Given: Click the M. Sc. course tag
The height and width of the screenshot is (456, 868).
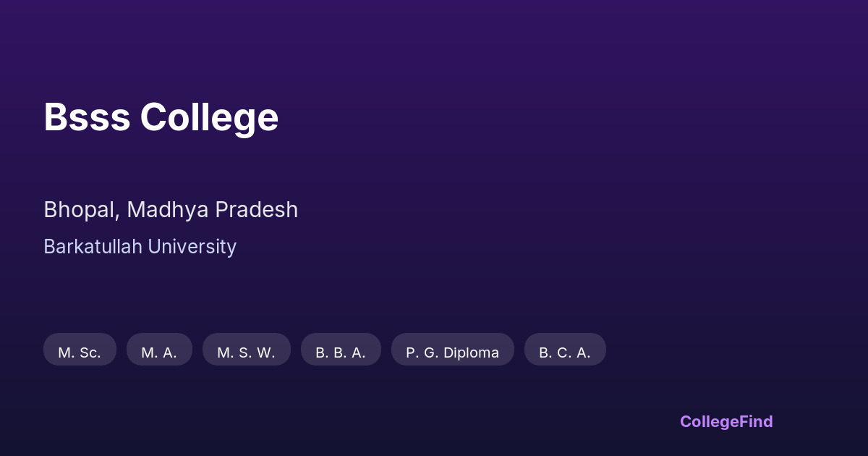Looking at the screenshot, I should (x=80, y=352).
